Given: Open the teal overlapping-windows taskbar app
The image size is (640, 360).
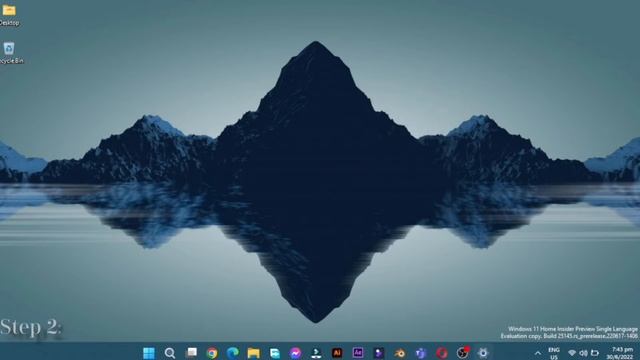Looking at the screenshot, I should click(x=275, y=353).
